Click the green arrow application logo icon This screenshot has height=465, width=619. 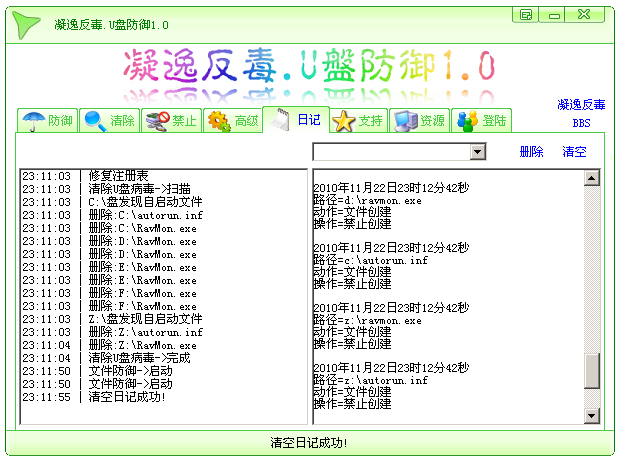[25, 24]
